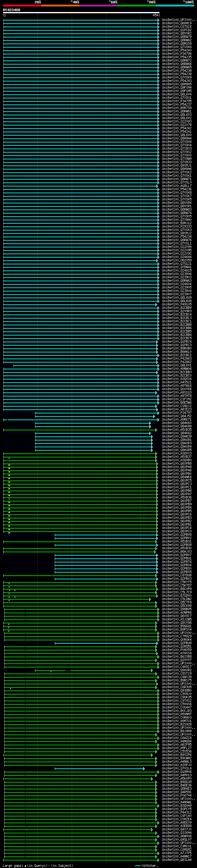Viewport: 197px width, 868px height.
Task: Select the UniRef100_Q84J52 label
Action: coord(176,416)
